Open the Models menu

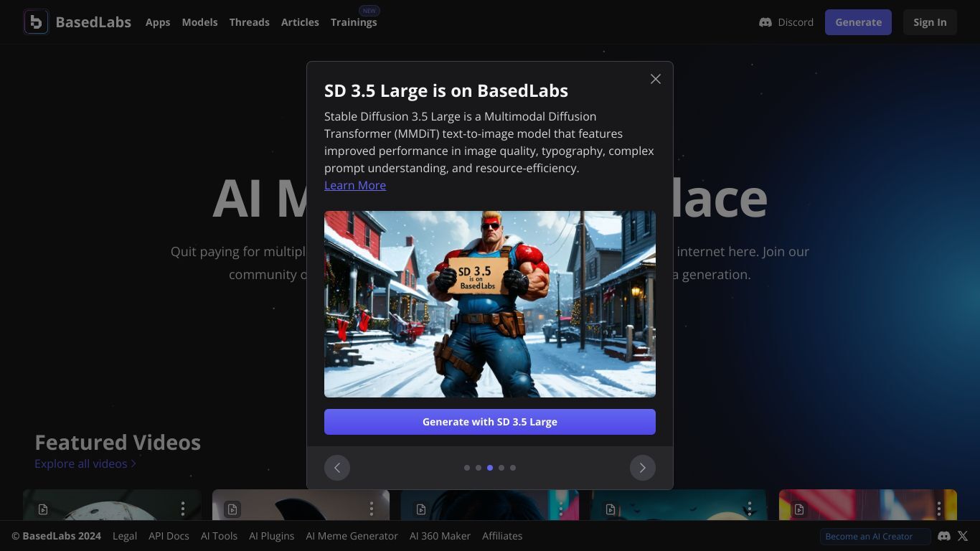coord(199,22)
